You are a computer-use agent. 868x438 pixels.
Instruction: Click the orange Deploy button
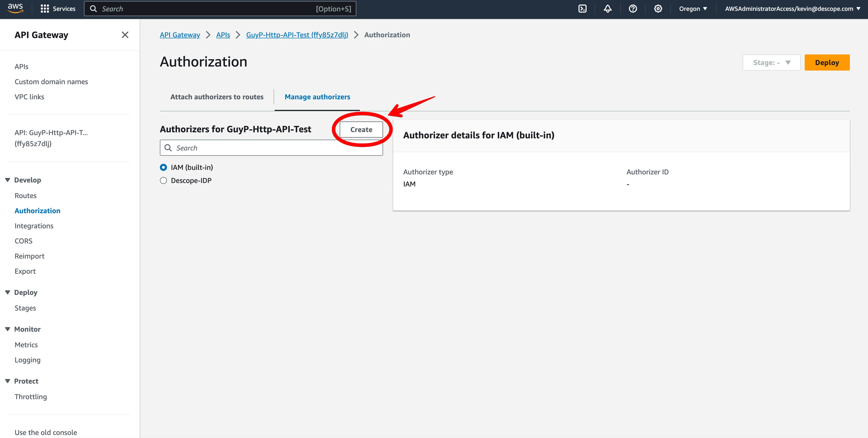click(x=827, y=62)
